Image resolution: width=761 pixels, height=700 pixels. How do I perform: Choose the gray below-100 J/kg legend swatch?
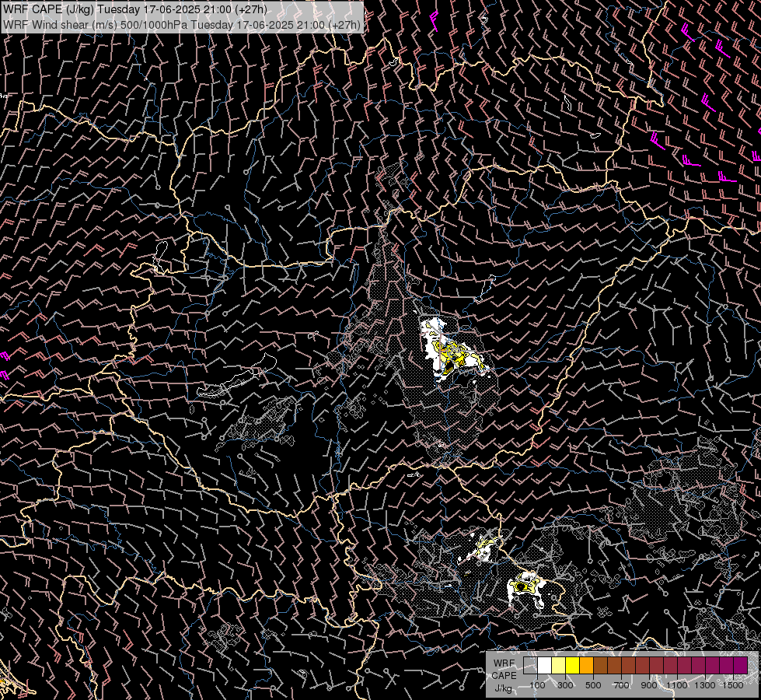[530, 666]
